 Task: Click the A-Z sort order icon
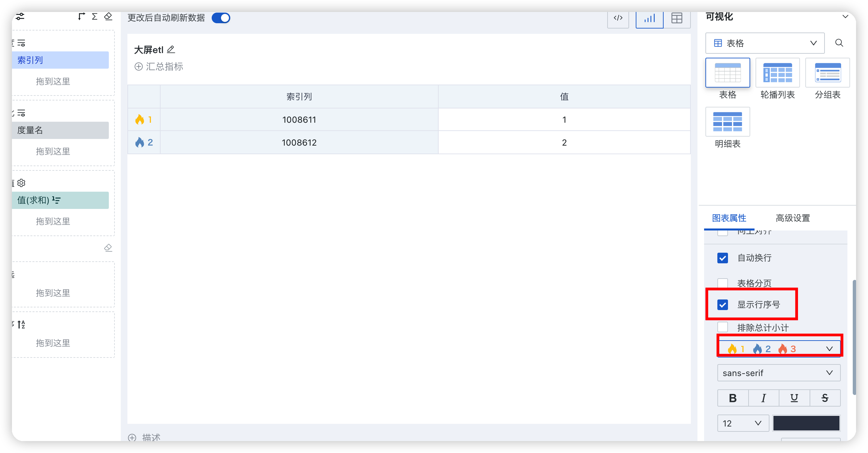[21, 324]
